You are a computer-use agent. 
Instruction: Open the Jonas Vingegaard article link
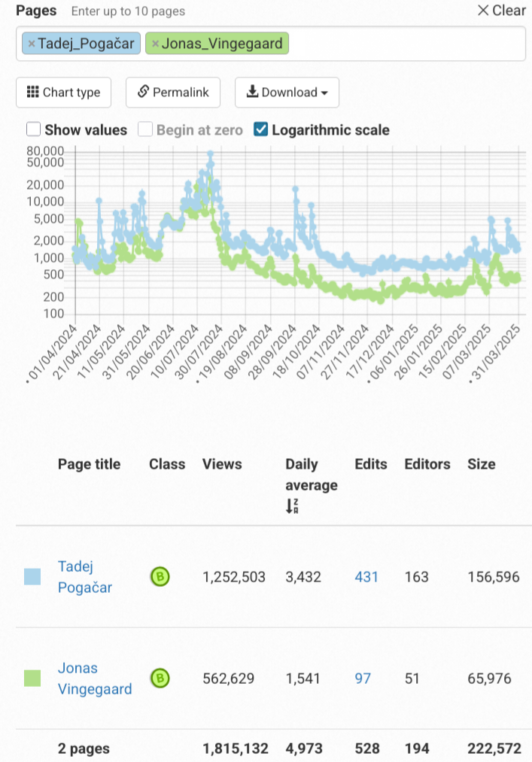pyautogui.click(x=95, y=679)
